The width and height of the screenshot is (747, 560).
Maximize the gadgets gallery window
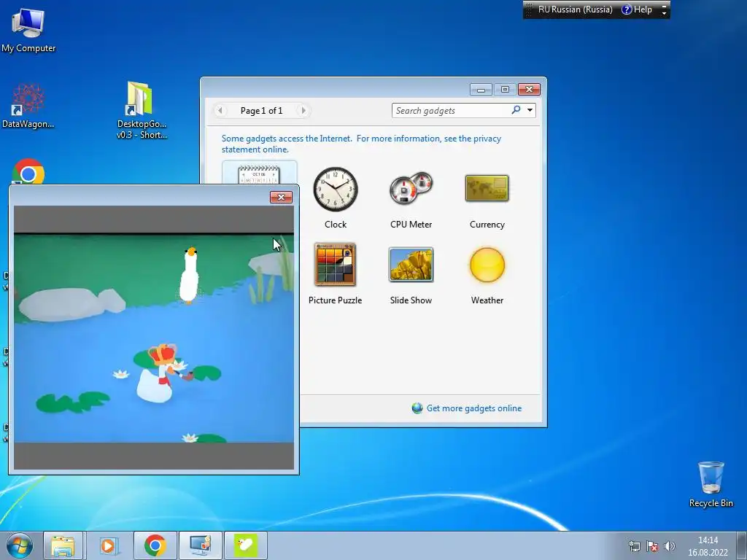[x=505, y=90]
